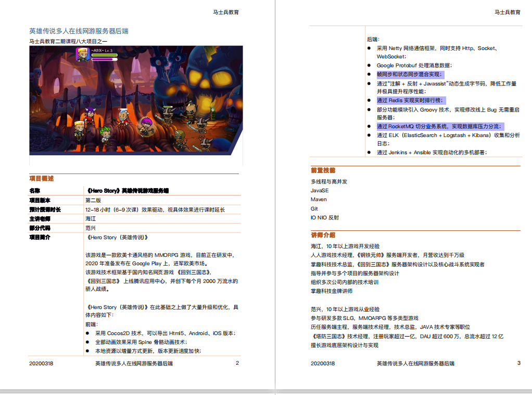Click the Cocos2D 技术 bullet line
The height and width of the screenshot is (395, 532).
[165, 333]
